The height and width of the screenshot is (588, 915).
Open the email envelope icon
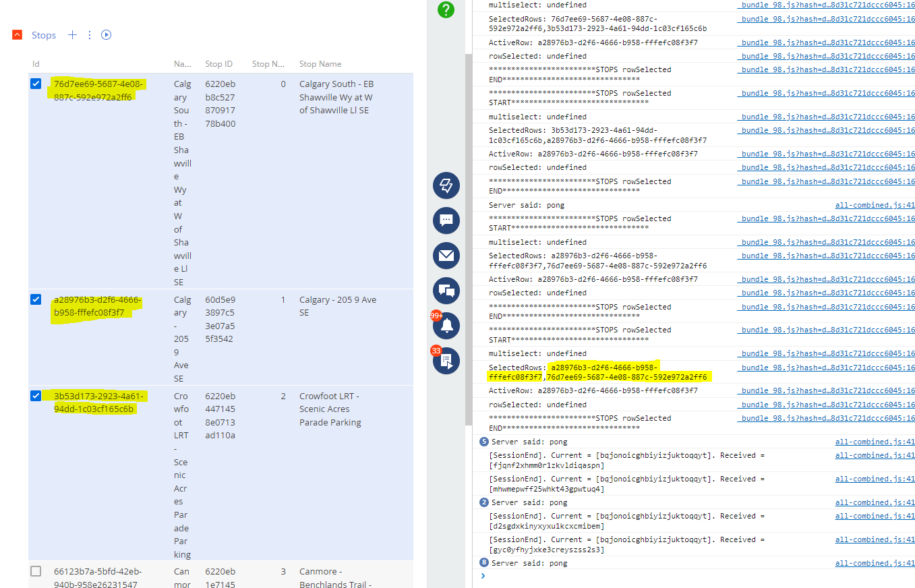pos(446,256)
